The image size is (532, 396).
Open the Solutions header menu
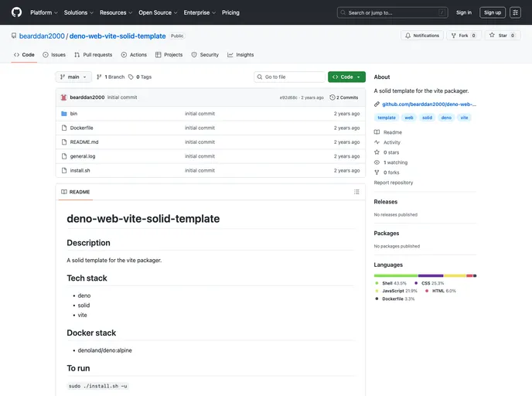[x=78, y=12]
